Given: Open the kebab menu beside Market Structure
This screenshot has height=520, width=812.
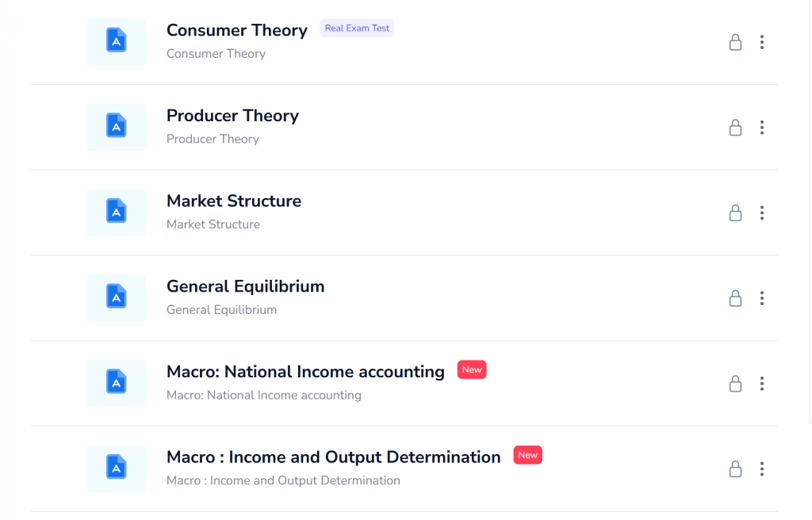Looking at the screenshot, I should (762, 212).
